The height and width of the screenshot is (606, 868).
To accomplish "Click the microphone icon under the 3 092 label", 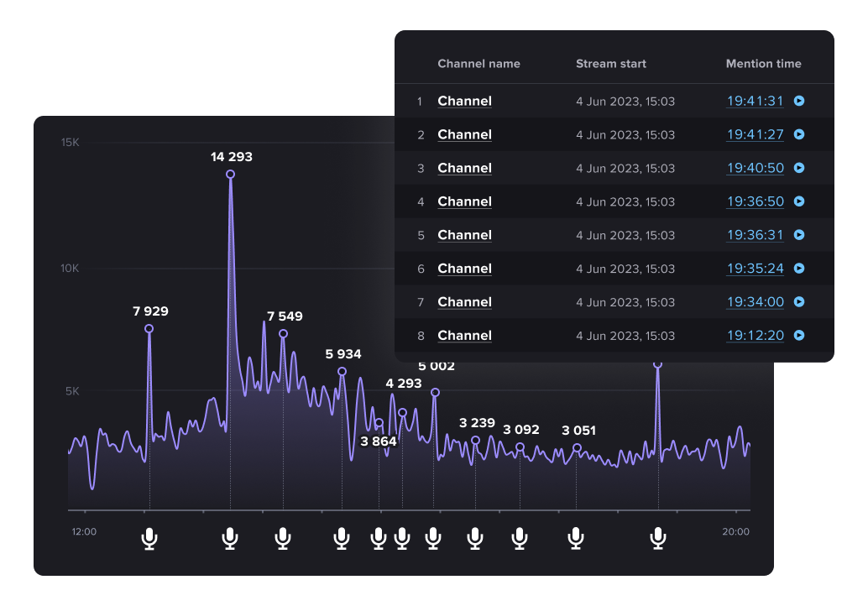I will pyautogui.click(x=519, y=538).
